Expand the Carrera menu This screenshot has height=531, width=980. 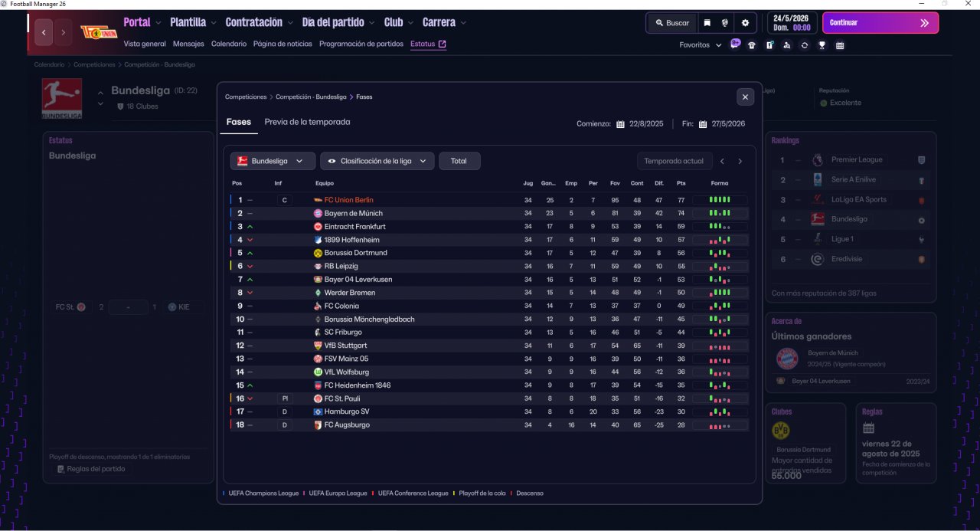(444, 22)
